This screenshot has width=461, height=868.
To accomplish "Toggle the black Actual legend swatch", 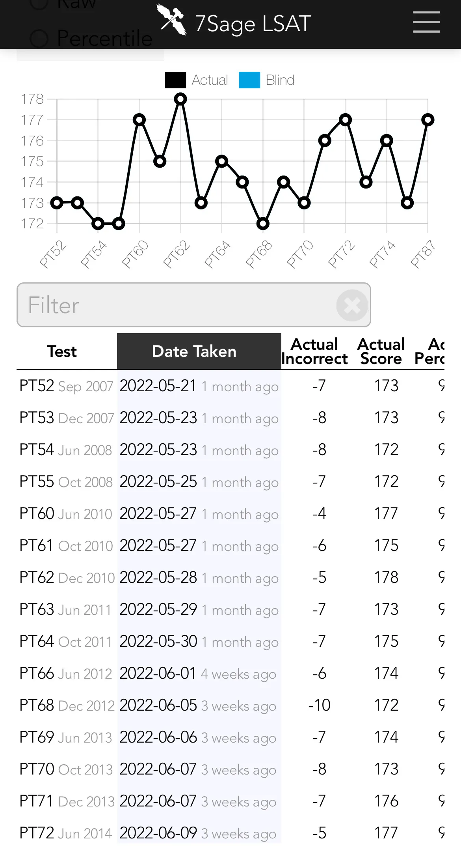I will pyautogui.click(x=175, y=80).
